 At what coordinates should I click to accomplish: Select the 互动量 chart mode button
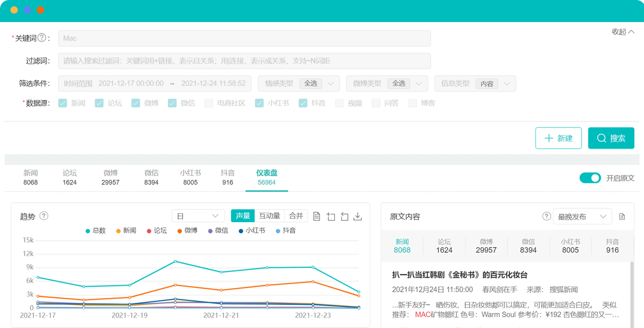point(270,216)
